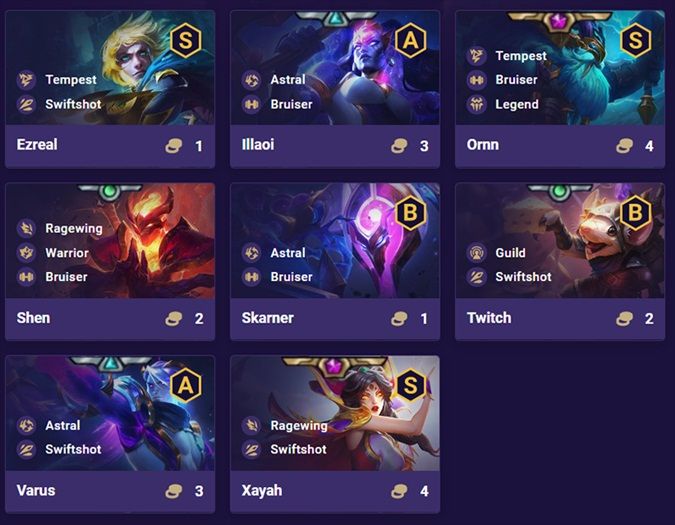
Task: Click the Ragewing trait icon on Shen card
Action: point(26,228)
